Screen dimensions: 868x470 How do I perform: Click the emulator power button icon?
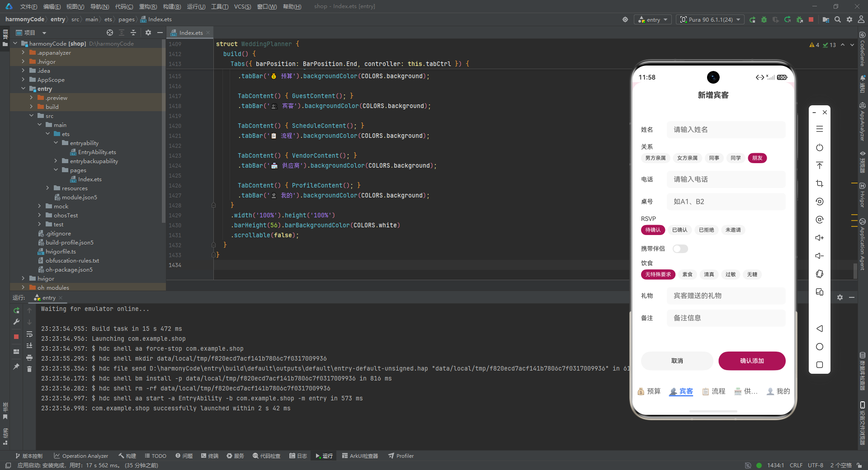(820, 147)
